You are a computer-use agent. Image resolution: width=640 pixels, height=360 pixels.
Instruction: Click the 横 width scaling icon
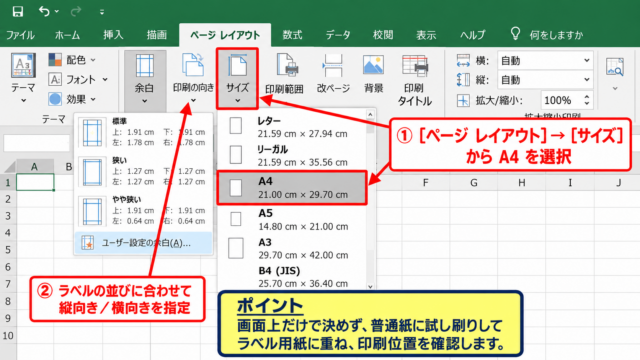coord(463,61)
